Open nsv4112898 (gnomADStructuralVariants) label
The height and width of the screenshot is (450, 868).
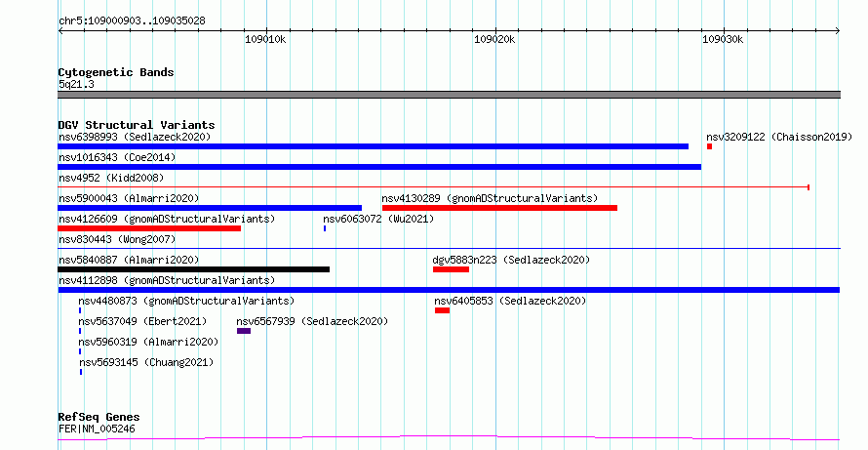coord(167,280)
